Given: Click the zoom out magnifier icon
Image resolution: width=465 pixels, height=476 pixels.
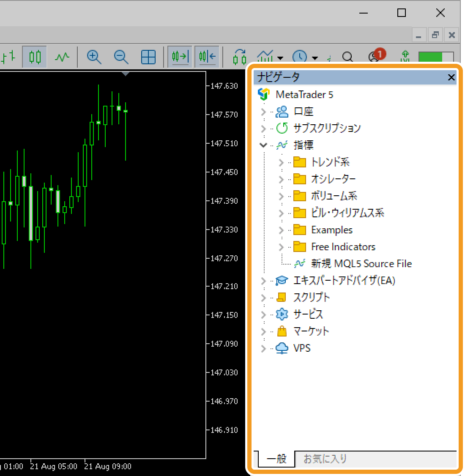Looking at the screenshot, I should point(121,57).
